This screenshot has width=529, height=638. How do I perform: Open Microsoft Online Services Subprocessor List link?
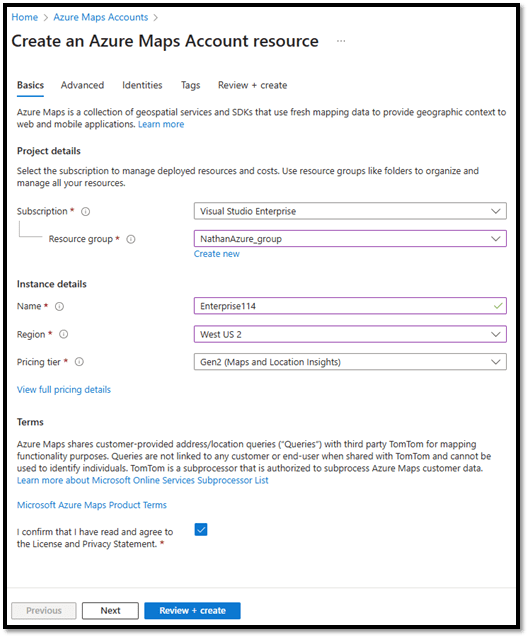[142, 481]
